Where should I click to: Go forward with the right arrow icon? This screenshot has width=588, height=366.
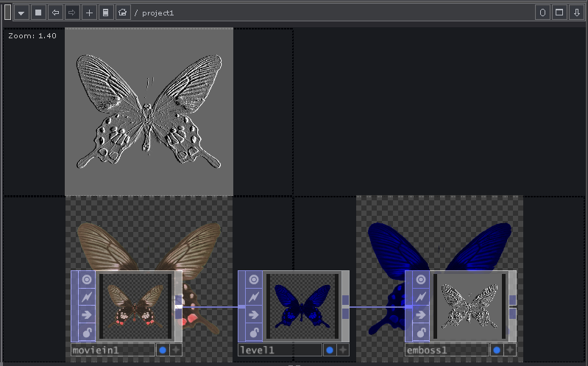[x=72, y=13]
